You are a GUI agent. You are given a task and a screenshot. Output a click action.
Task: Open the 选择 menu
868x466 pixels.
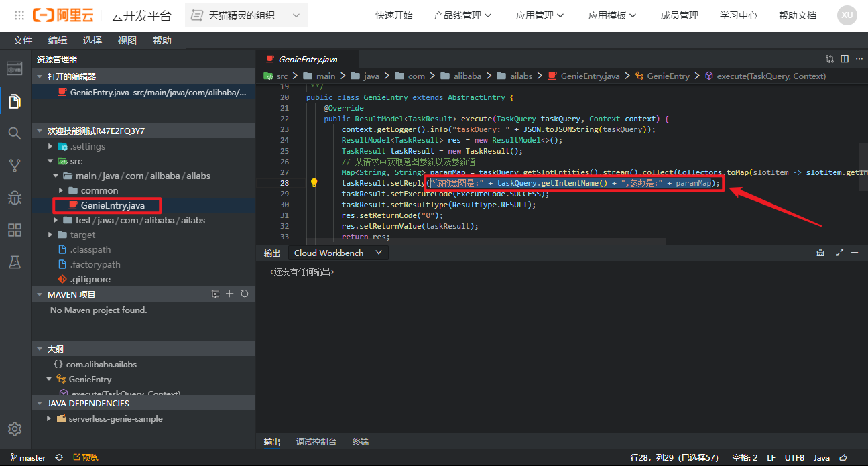click(92, 40)
